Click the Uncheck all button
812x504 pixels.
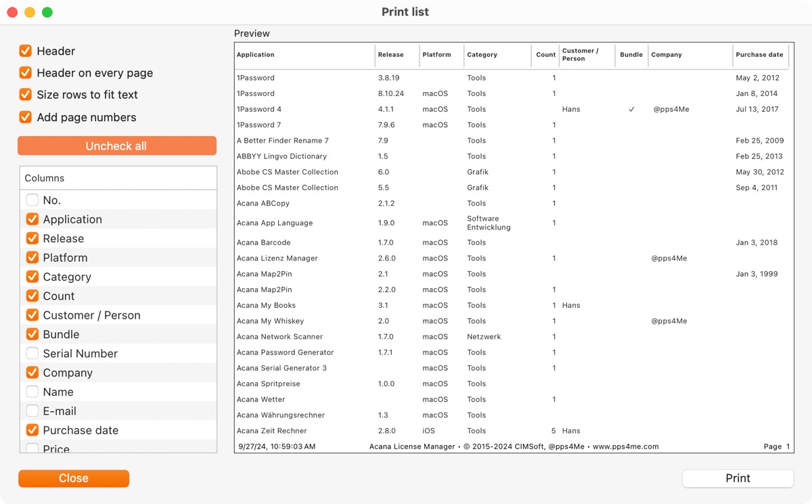click(117, 146)
